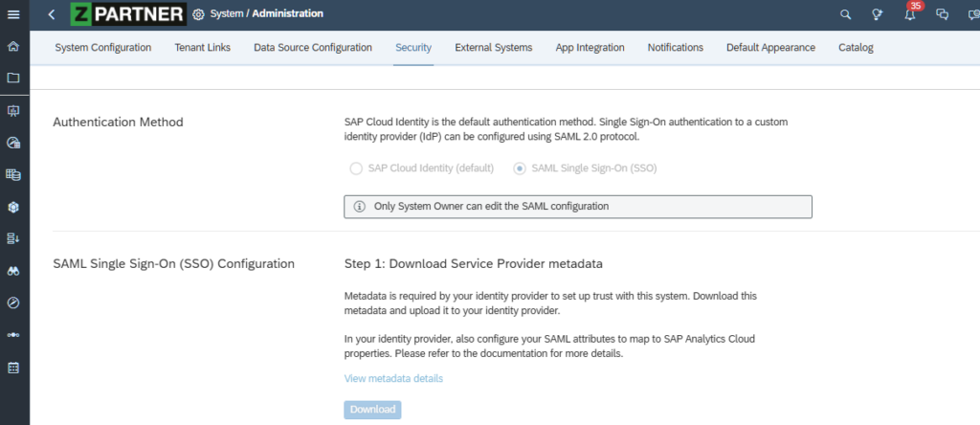980x425 pixels.
Task: Switch to System Configuration tab
Action: (x=102, y=48)
